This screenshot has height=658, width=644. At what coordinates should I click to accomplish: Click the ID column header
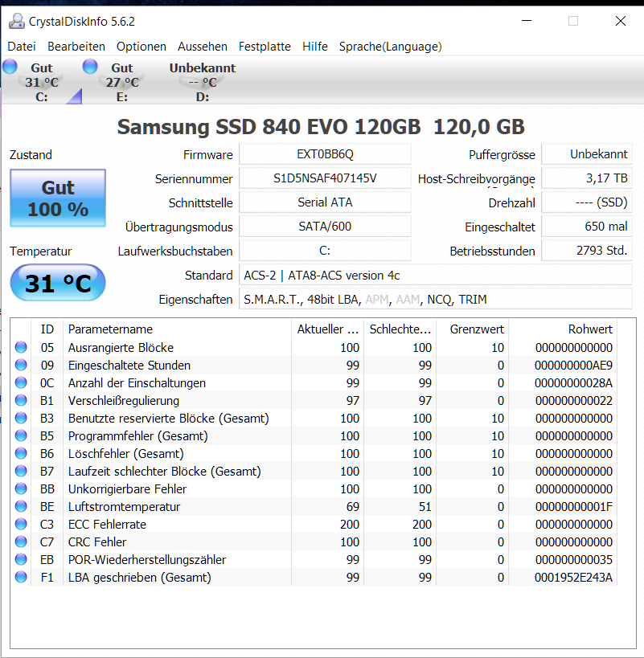click(x=47, y=329)
